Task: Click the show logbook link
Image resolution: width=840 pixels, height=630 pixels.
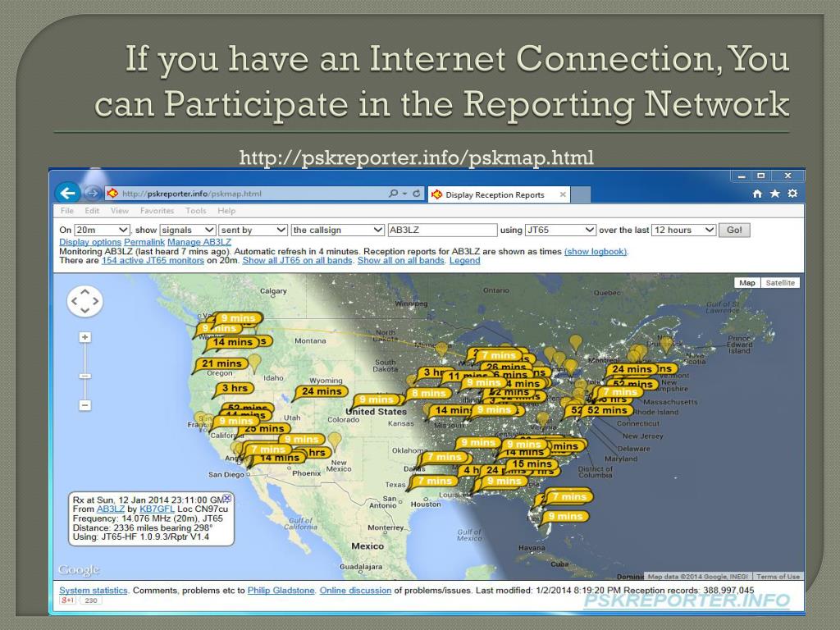Action: [596, 251]
